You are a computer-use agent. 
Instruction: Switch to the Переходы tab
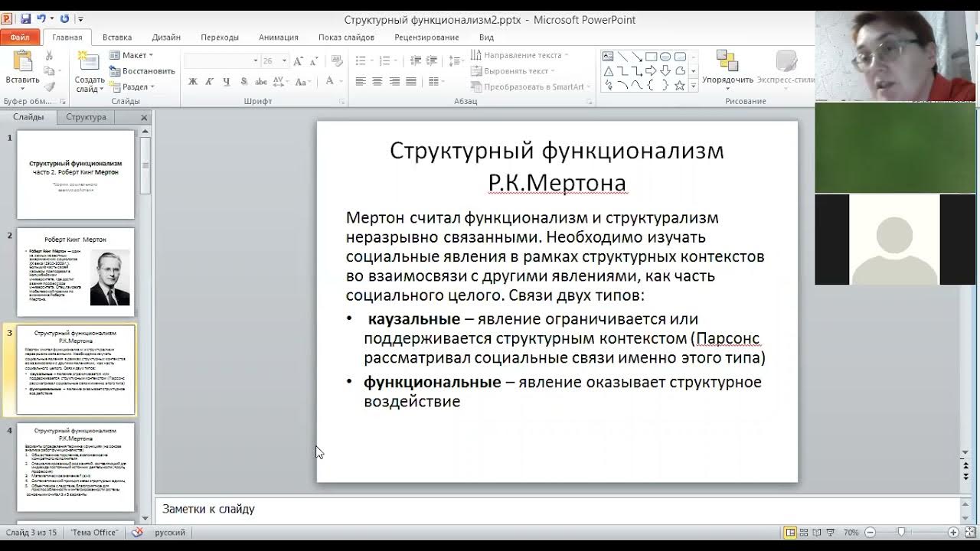coord(220,37)
